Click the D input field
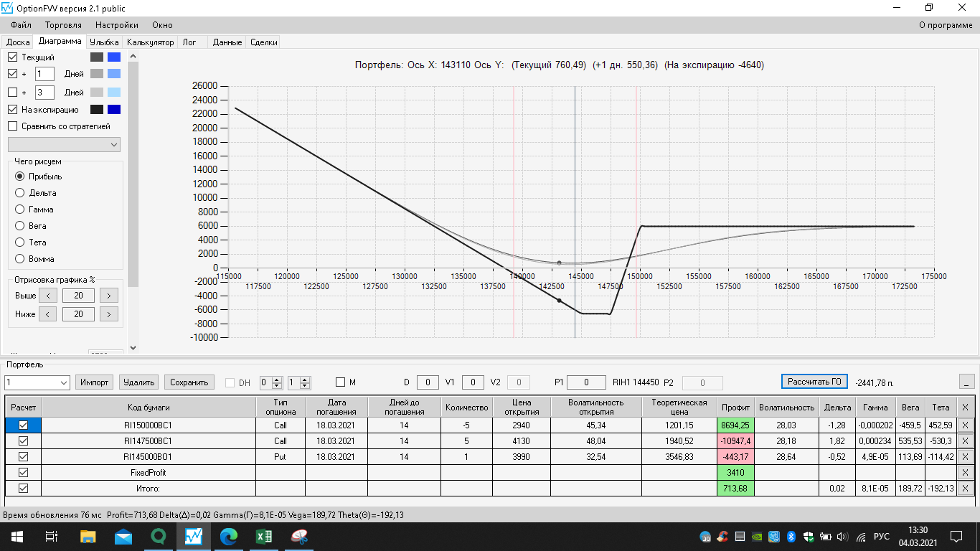 pyautogui.click(x=428, y=382)
